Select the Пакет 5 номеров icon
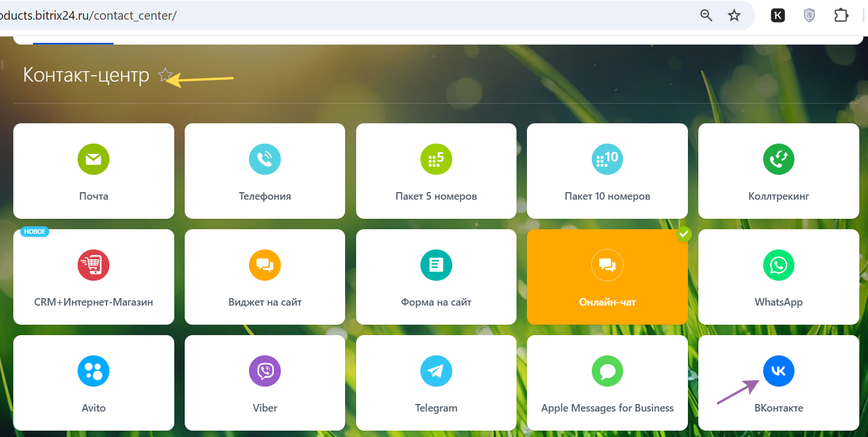The width and height of the screenshot is (868, 437). [x=436, y=159]
